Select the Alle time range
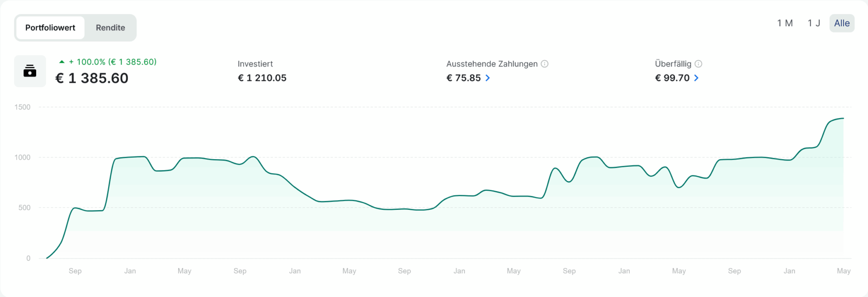This screenshot has height=297, width=868. (842, 23)
